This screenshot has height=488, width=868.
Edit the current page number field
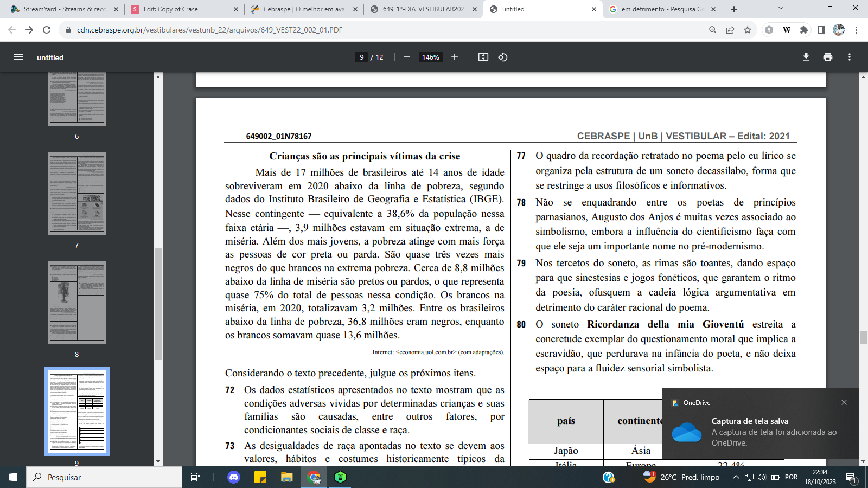click(362, 57)
